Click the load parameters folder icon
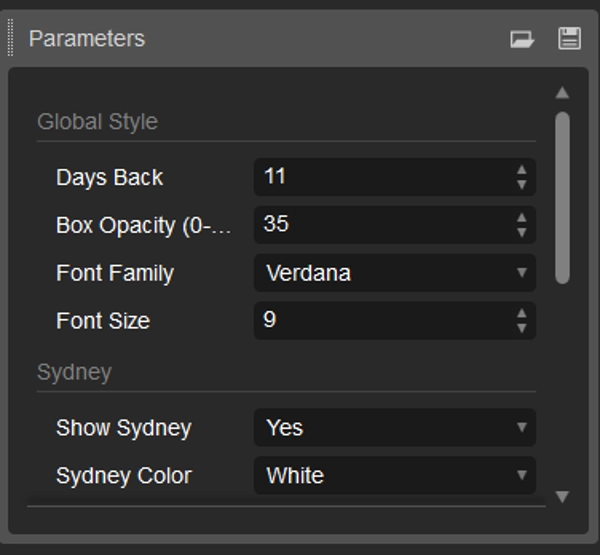 pyautogui.click(x=522, y=39)
